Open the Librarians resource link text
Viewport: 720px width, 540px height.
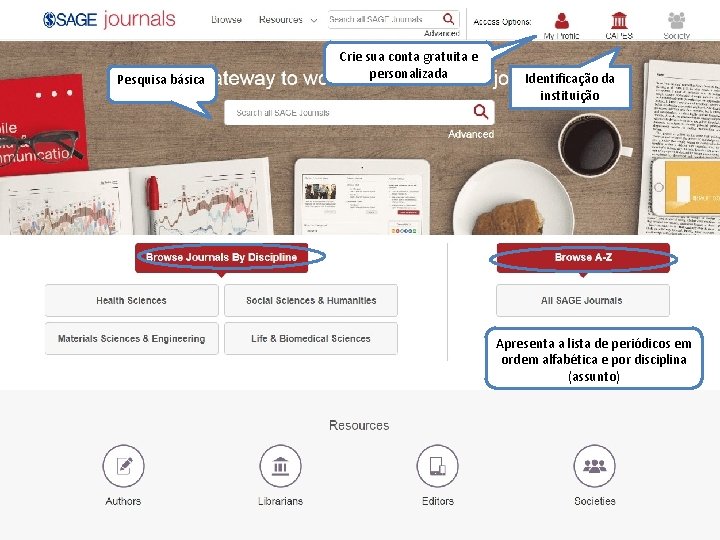[x=280, y=501]
